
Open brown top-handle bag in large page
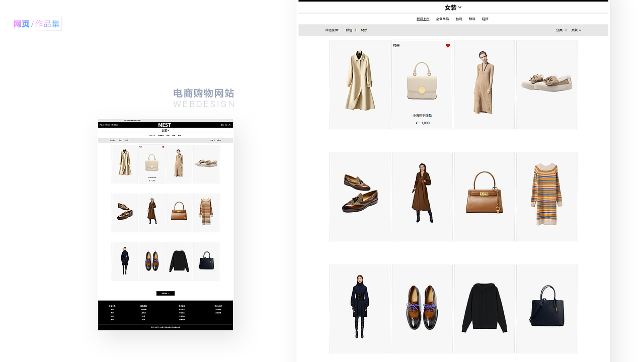[x=484, y=197]
